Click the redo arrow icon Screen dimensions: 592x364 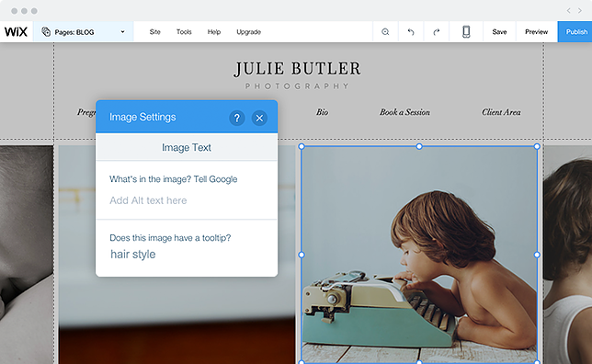[437, 32]
